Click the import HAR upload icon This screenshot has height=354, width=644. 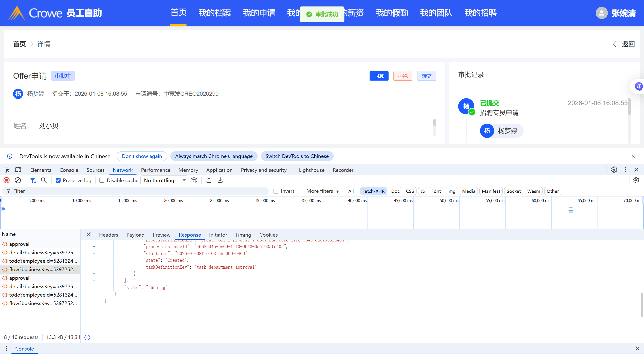209,180
